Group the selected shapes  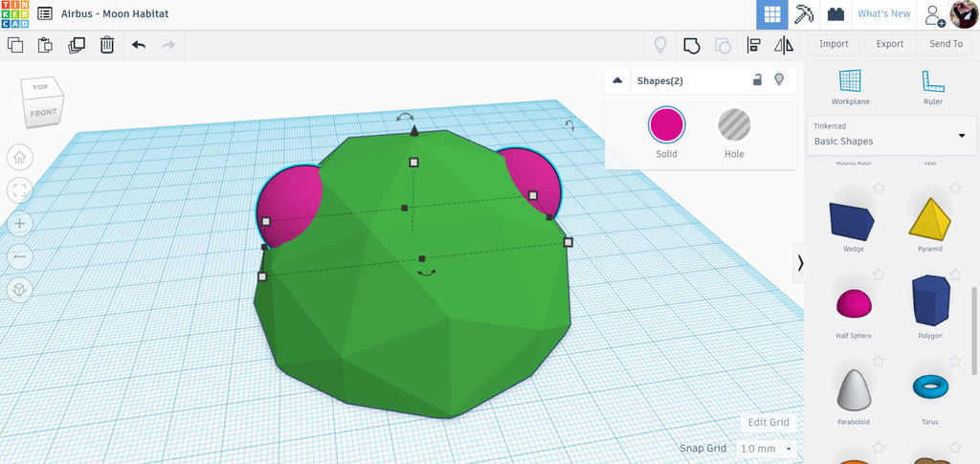coord(691,45)
